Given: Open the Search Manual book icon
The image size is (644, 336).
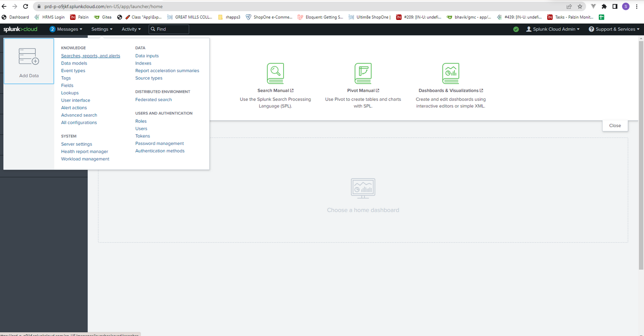Looking at the screenshot, I should (x=275, y=73).
